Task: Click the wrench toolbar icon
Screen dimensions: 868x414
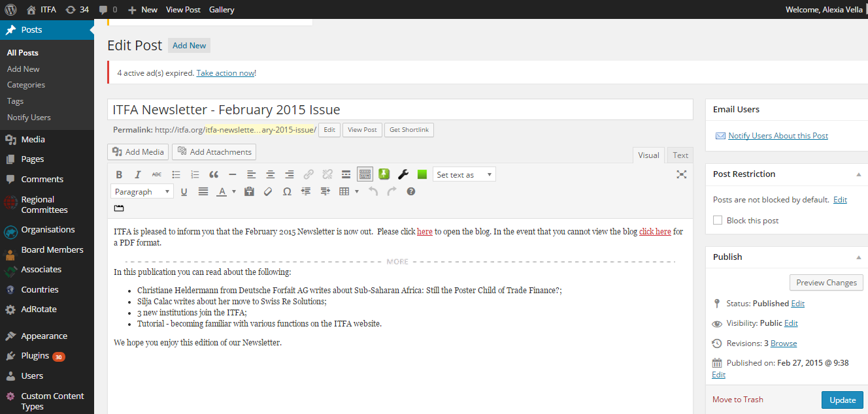Action: (x=403, y=174)
